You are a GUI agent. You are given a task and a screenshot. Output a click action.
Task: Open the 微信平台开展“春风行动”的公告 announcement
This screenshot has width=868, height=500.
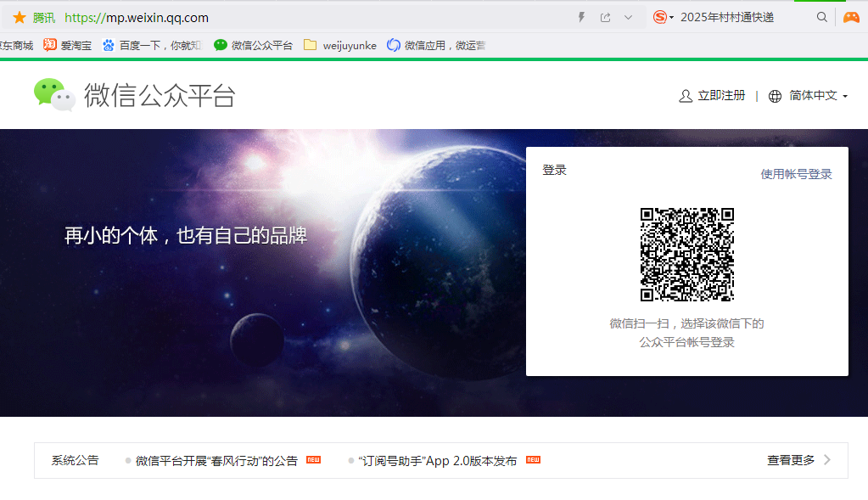(216, 461)
